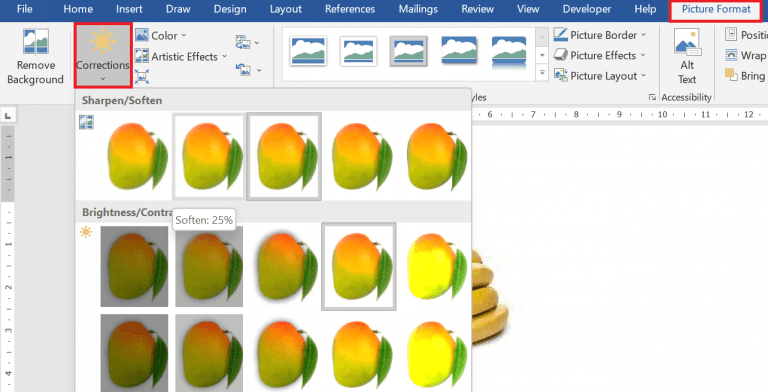
Task: Open the Picture Styles dialog launcher
Action: point(652,98)
